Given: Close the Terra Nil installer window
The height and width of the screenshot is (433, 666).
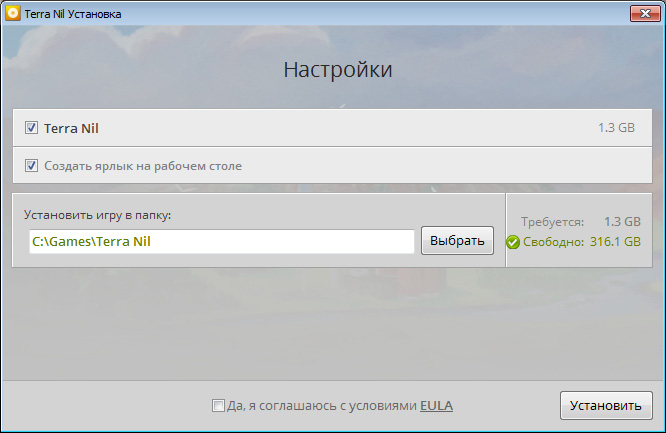Looking at the screenshot, I should [645, 14].
